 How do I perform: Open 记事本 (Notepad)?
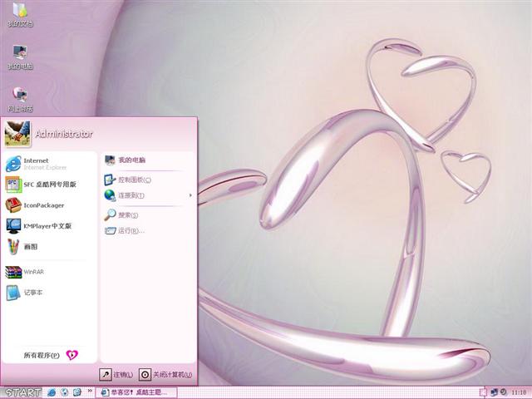pos(32,293)
